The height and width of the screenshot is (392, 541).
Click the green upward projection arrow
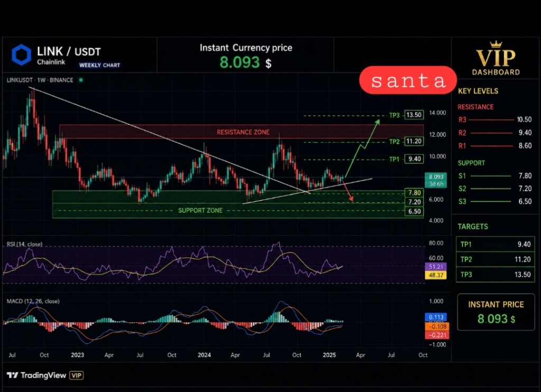362,148
